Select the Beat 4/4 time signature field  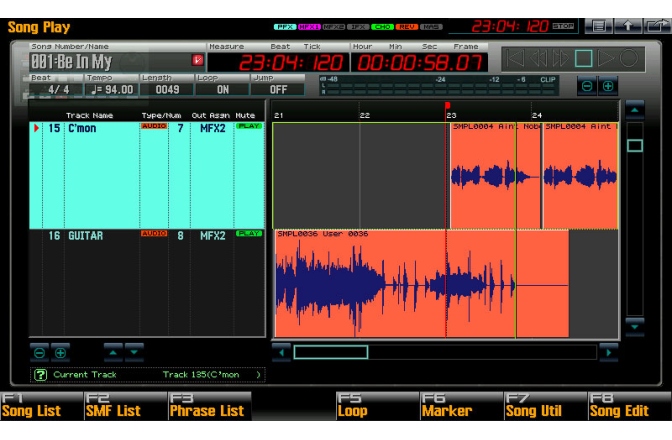coord(57,90)
